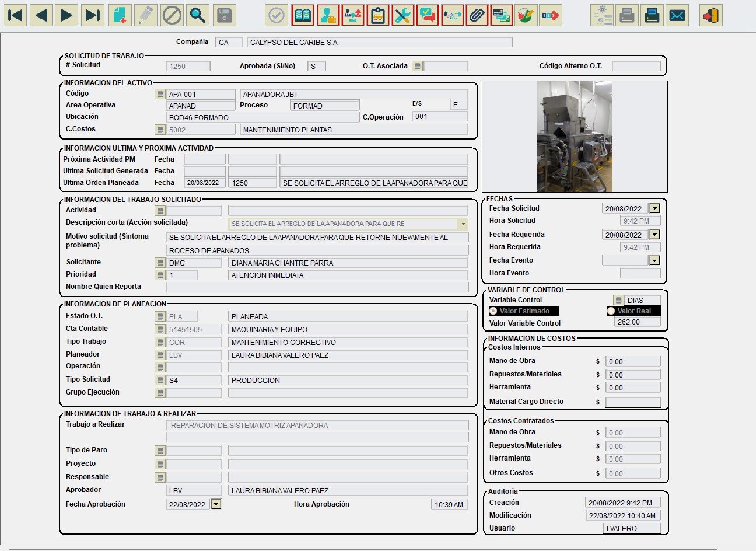Open the record search tool

click(197, 15)
